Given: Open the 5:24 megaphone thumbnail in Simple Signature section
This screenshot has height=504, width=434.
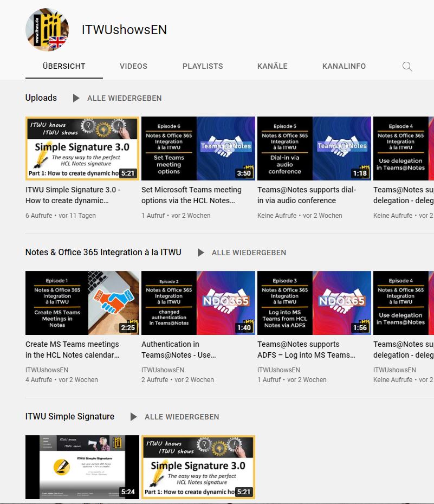Looking at the screenshot, I should click(82, 467).
